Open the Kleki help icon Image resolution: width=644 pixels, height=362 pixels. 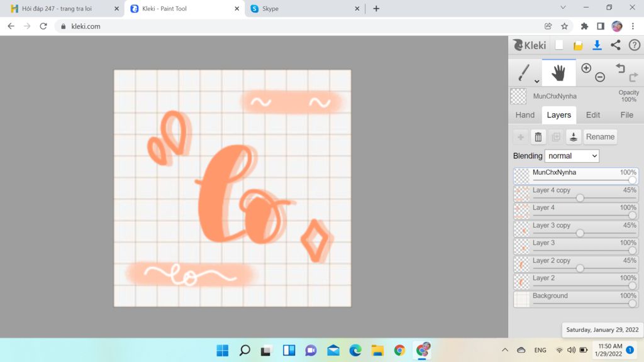(x=635, y=45)
